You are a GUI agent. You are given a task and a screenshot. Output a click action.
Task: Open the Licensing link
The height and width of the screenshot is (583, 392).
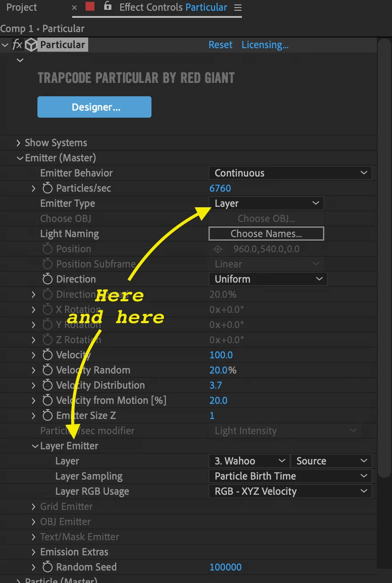pyautogui.click(x=265, y=45)
